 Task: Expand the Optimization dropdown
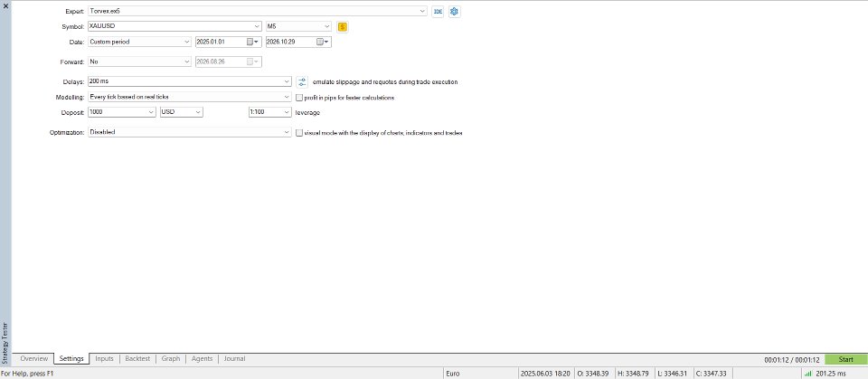click(x=287, y=132)
